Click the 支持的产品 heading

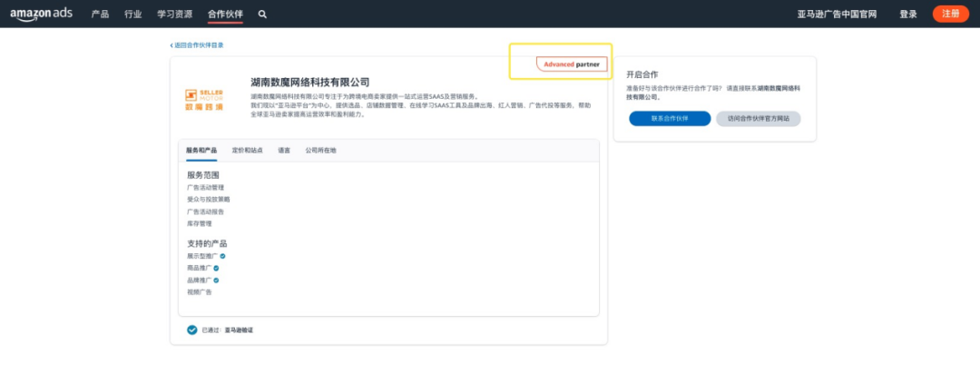click(207, 243)
